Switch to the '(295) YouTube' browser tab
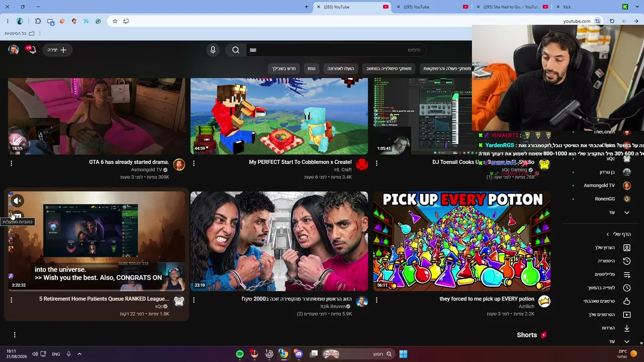 433,7
